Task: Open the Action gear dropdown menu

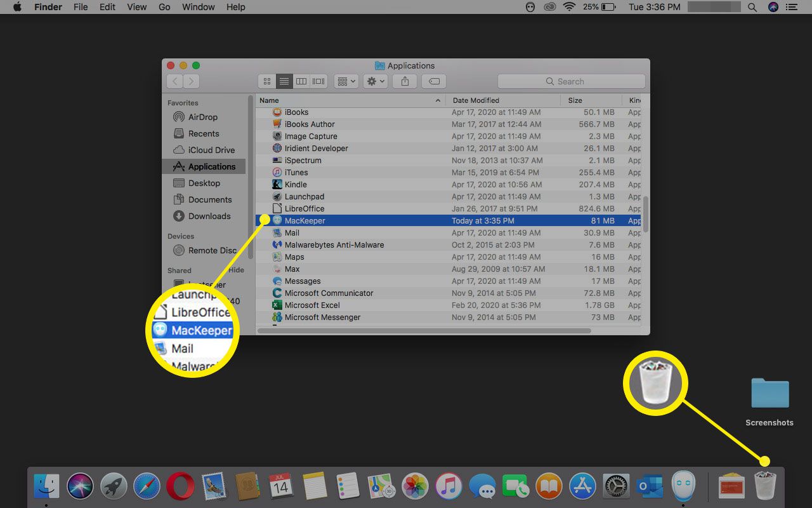Action: (x=375, y=81)
